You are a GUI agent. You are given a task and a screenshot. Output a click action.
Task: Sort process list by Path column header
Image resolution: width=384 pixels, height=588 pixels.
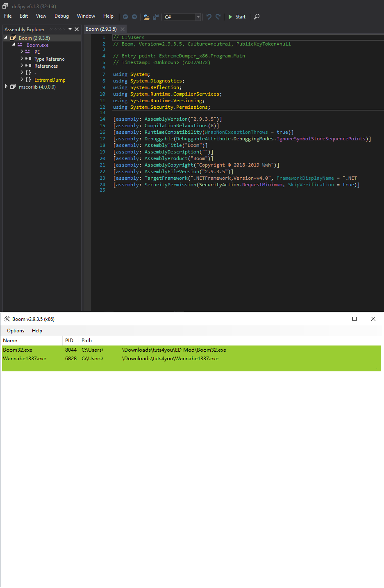[x=230, y=341]
